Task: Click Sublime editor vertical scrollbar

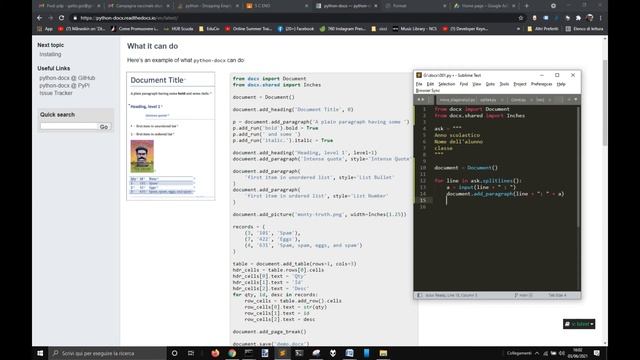Action: (578, 167)
